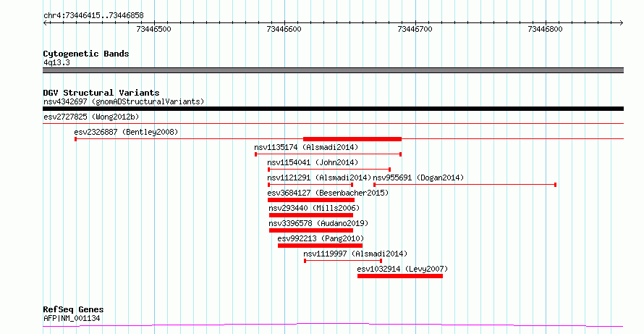Viewport: 644px width, 334px height.
Task: Click the black nsv4342697 variant bar
Action: [333, 109]
